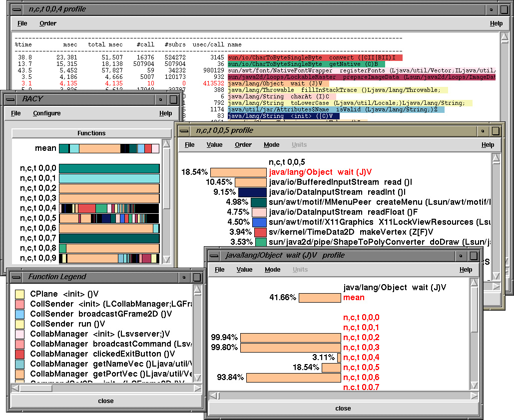Click scroll-up arrow in n,c,t 0,0,4 profile

pos(505,37)
